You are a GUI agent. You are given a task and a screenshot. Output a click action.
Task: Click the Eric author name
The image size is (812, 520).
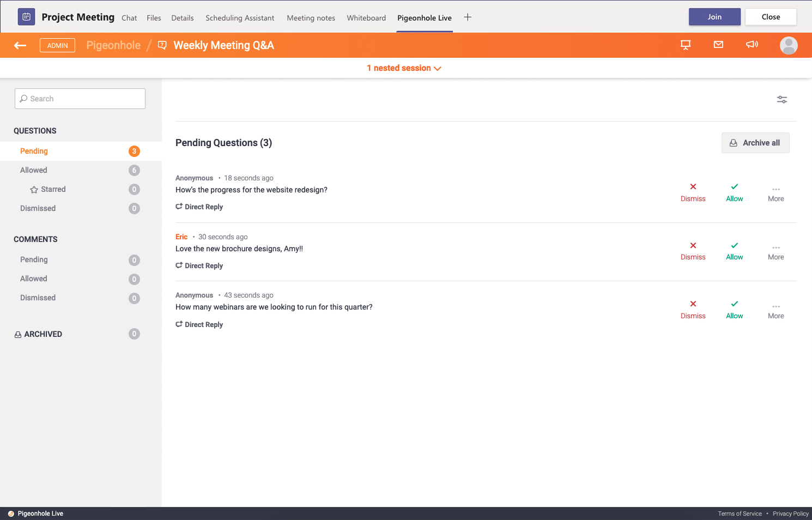181,237
